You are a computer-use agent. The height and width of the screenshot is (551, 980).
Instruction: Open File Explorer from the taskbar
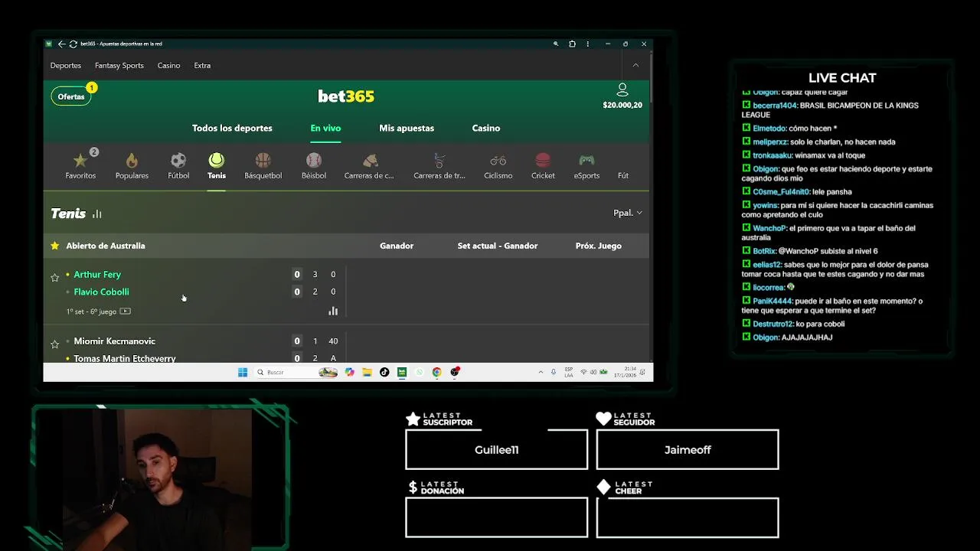pyautogui.click(x=367, y=372)
